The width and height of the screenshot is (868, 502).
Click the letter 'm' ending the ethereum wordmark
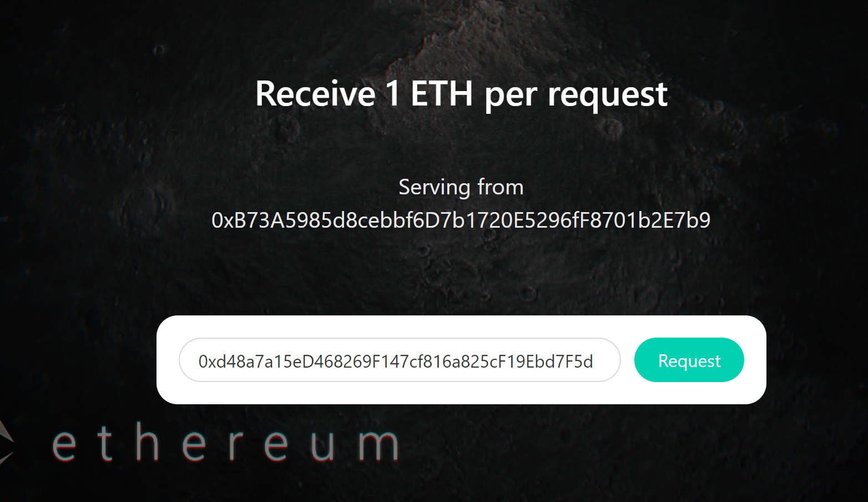[378, 445]
